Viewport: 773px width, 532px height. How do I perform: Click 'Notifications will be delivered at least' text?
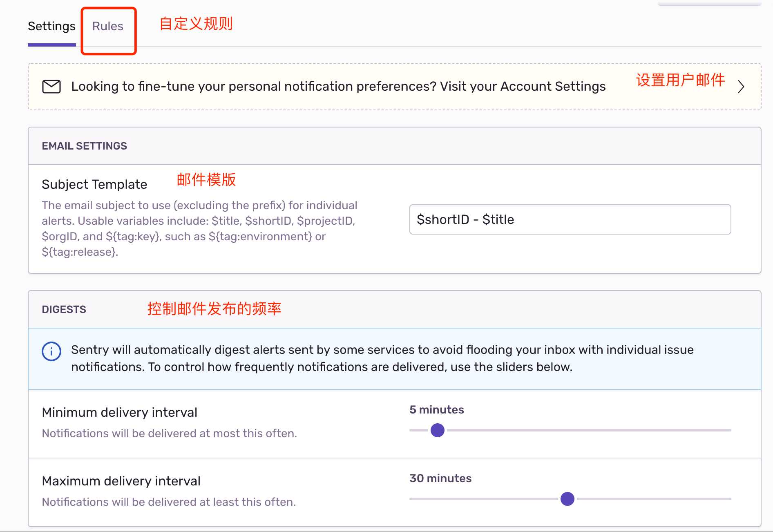click(169, 502)
